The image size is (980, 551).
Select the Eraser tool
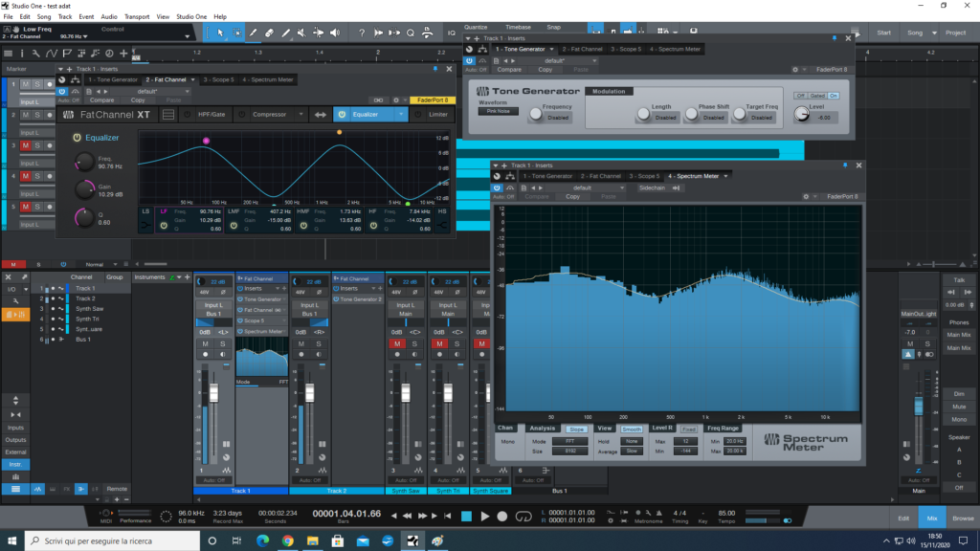point(270,33)
